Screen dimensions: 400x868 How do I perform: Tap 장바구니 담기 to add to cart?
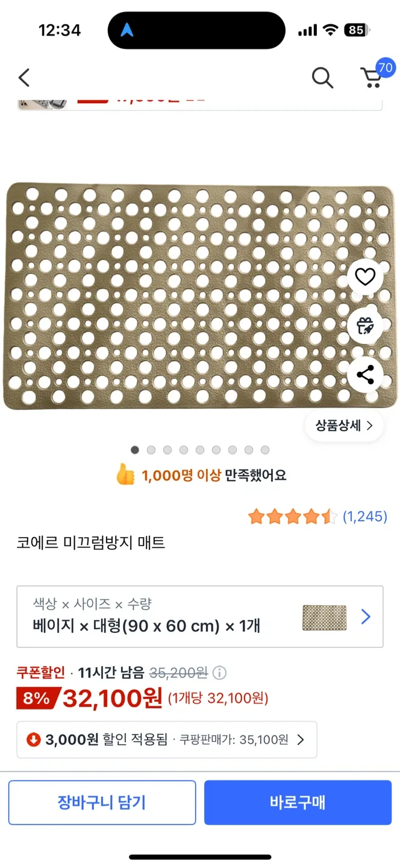coord(102,802)
